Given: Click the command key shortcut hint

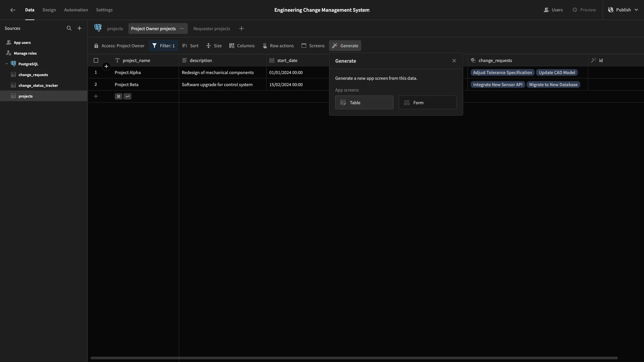Looking at the screenshot, I should tap(118, 97).
